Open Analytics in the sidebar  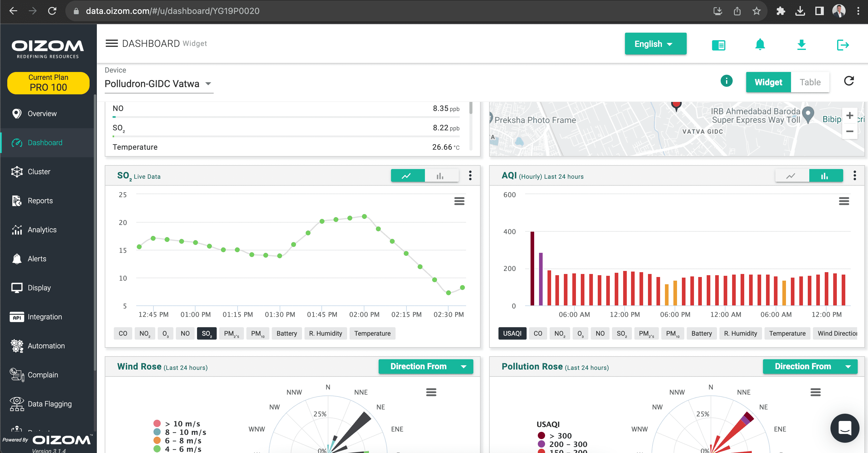point(42,230)
